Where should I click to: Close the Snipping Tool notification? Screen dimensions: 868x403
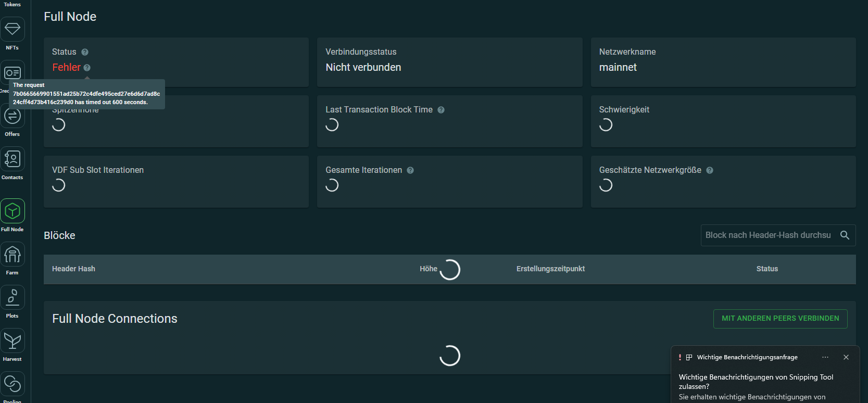coord(846,357)
